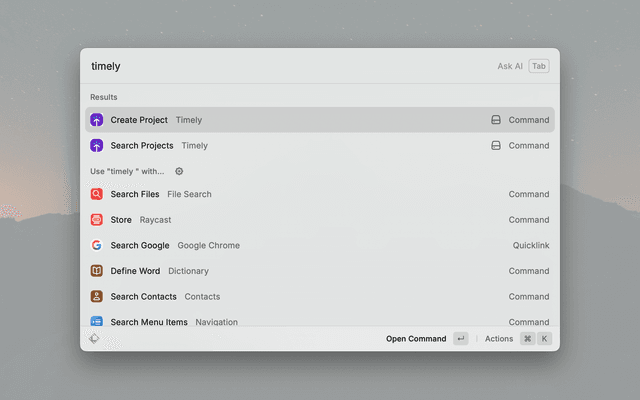Click the Ask AI button
This screenshot has width=640, height=400.
tap(510, 66)
